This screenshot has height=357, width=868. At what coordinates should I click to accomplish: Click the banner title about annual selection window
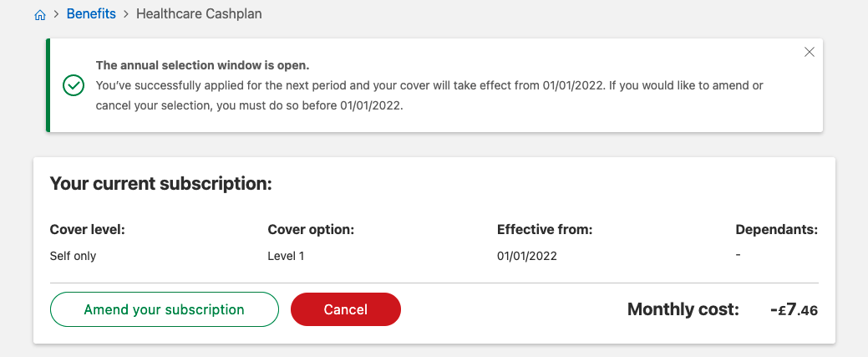point(203,65)
